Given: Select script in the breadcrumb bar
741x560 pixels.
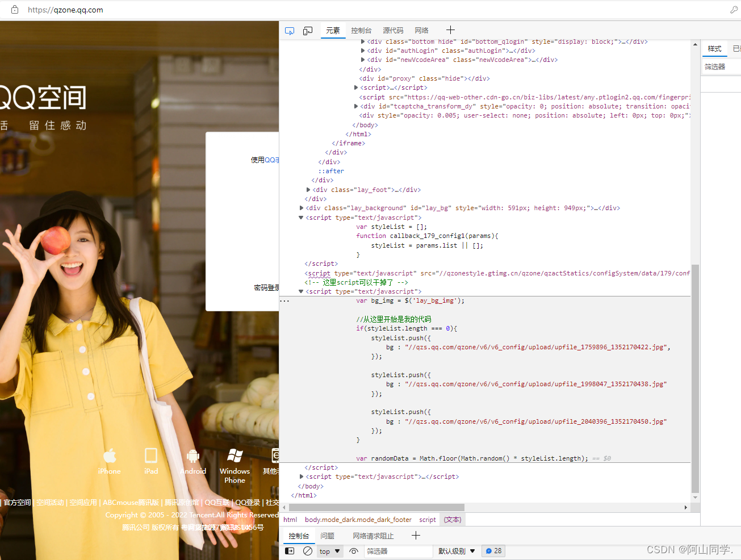Looking at the screenshot, I should (428, 520).
